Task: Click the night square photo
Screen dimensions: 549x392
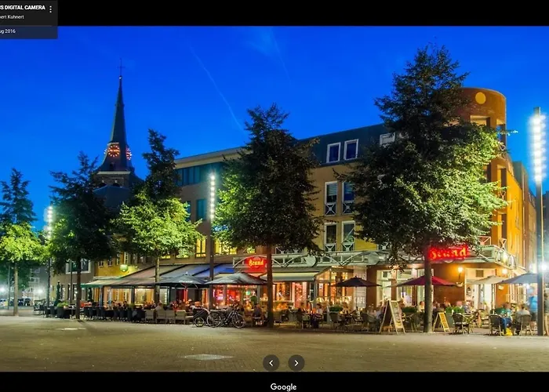Action: click(274, 199)
